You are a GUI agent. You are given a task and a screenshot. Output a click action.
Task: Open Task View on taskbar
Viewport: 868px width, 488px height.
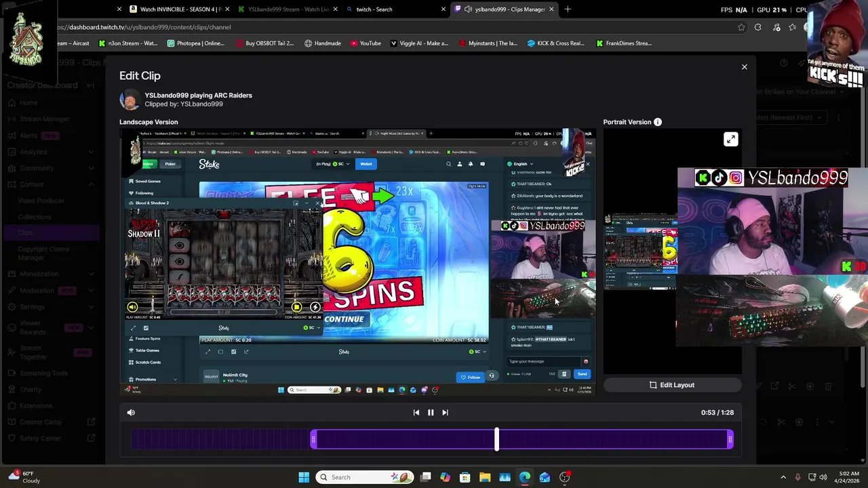(x=425, y=477)
